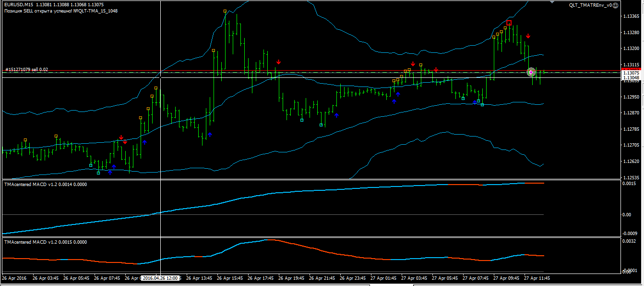Click the '27 Apr 05:45' time label
Viewport: 644px width, 286px height.
tap(444, 278)
